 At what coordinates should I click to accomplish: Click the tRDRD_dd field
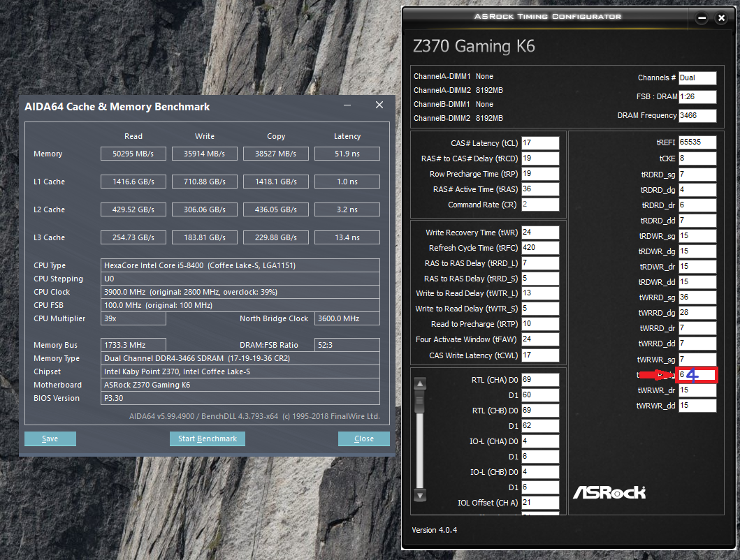click(x=697, y=221)
